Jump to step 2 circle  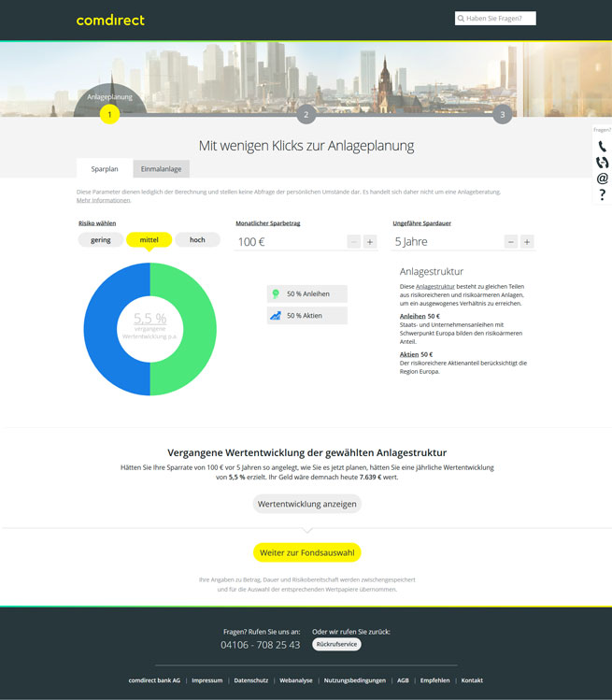click(306, 115)
